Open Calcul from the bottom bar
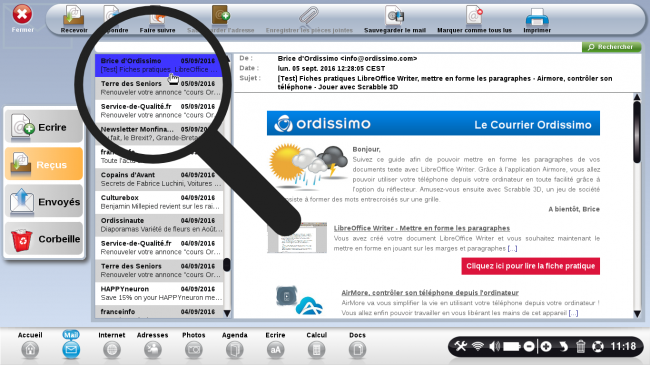 [x=316, y=345]
